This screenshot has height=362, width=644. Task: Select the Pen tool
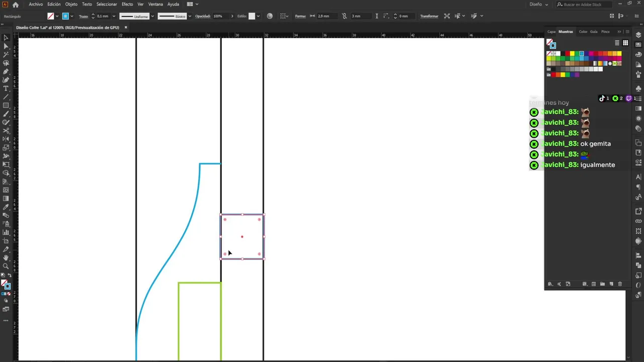coord(6,71)
